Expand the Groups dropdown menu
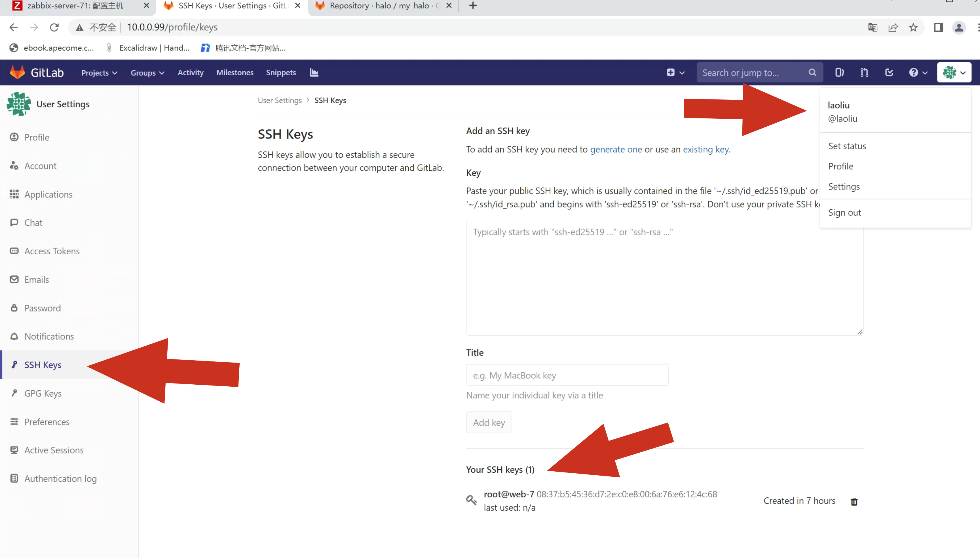The image size is (980, 558). (147, 73)
